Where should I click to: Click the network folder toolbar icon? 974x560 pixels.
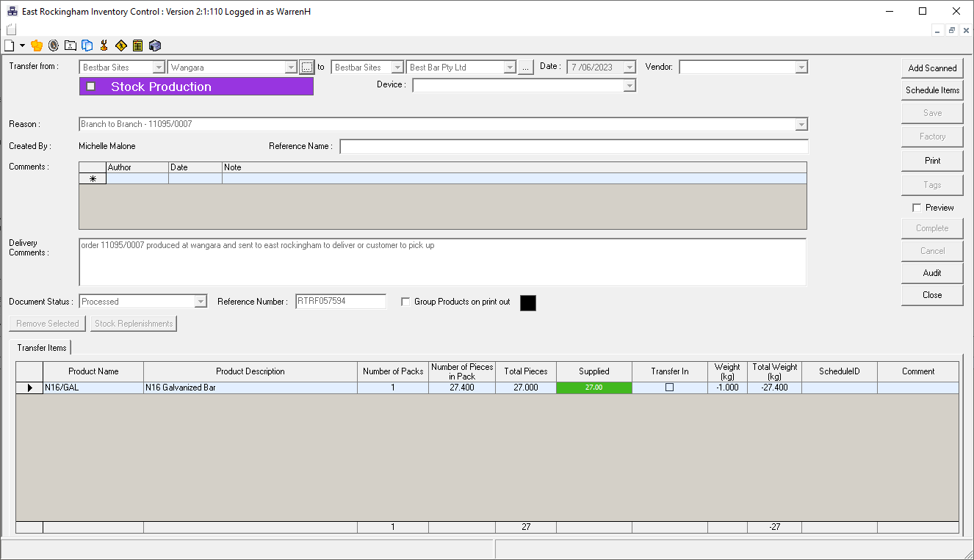coord(70,45)
